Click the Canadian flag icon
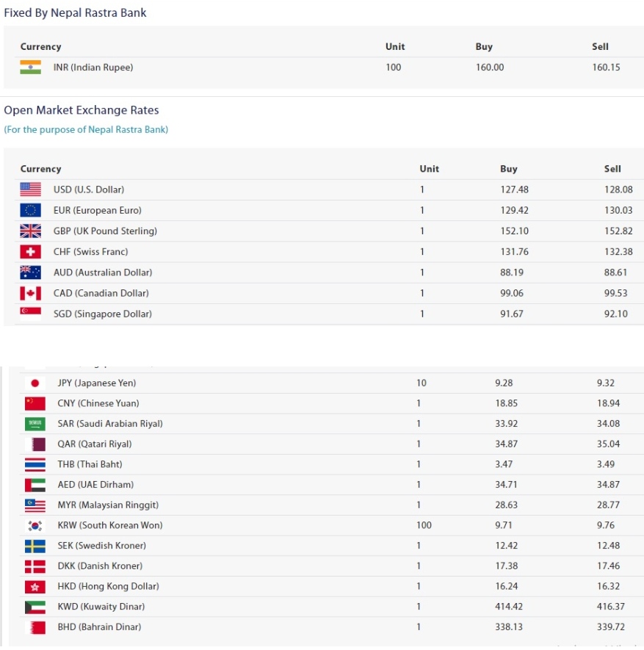 (x=30, y=293)
